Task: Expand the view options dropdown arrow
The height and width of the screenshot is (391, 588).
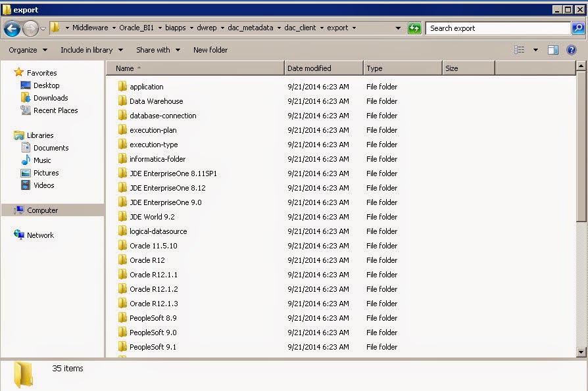Action: click(535, 50)
